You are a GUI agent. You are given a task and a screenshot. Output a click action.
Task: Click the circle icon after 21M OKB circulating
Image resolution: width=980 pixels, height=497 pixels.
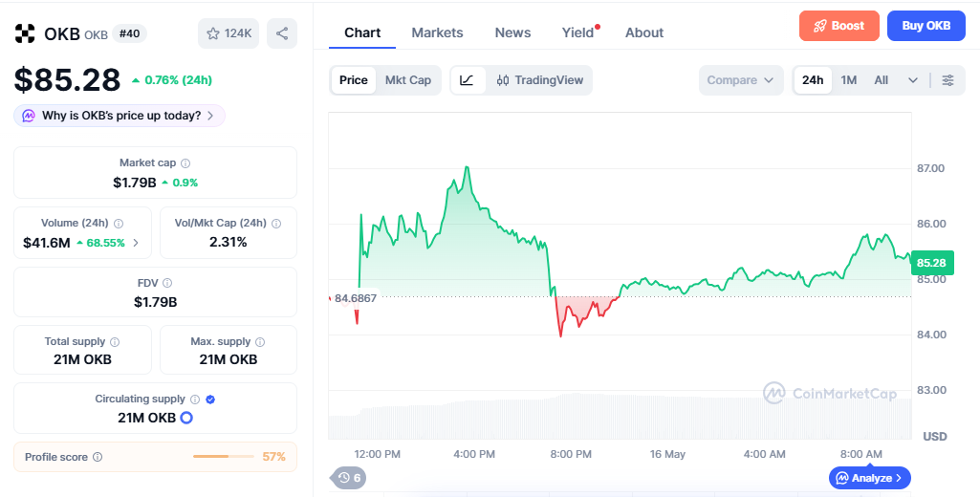[x=186, y=418]
